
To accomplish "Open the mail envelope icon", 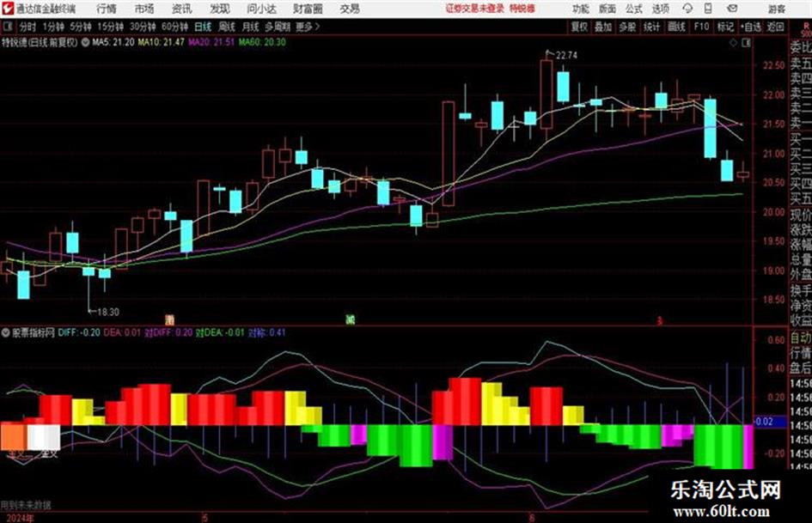I will pos(732,9).
